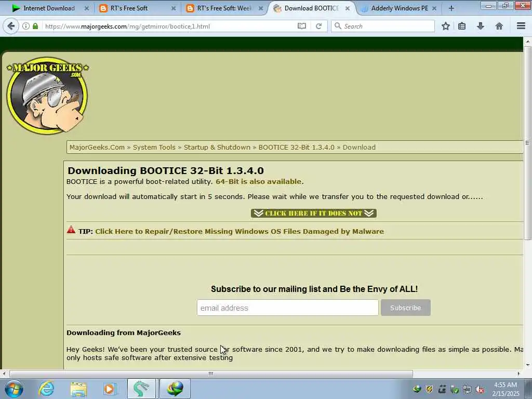Show bookmarks list icon
This screenshot has width=532, height=399.
[x=462, y=26]
